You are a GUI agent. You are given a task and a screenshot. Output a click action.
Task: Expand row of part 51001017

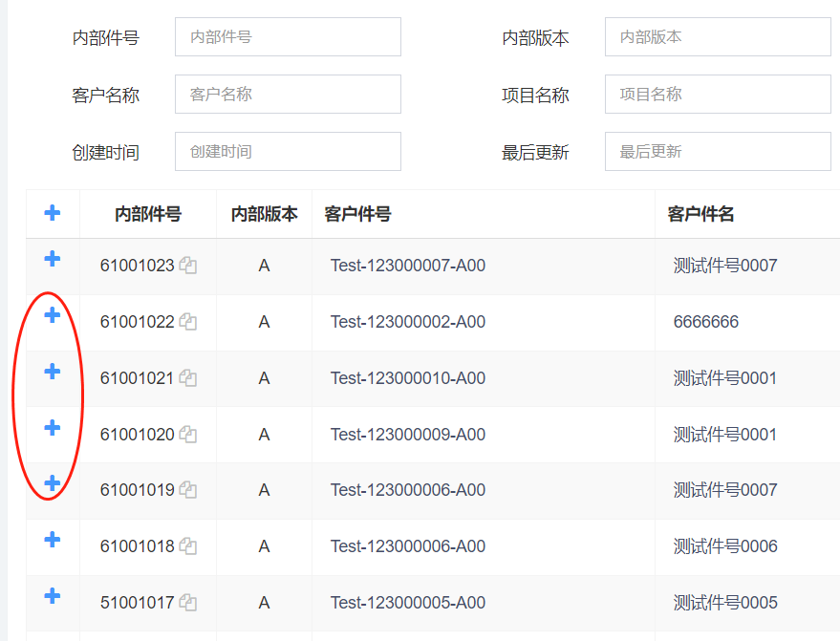pyautogui.click(x=53, y=596)
